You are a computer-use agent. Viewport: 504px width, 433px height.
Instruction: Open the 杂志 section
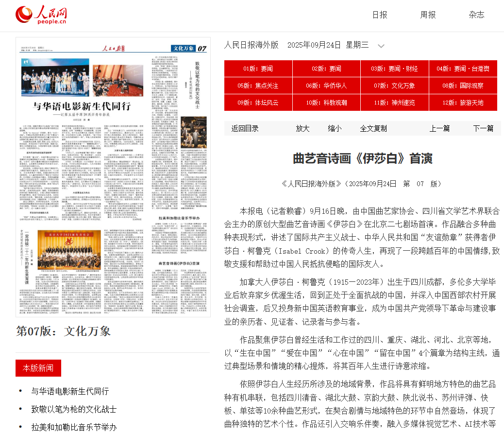[x=476, y=15]
